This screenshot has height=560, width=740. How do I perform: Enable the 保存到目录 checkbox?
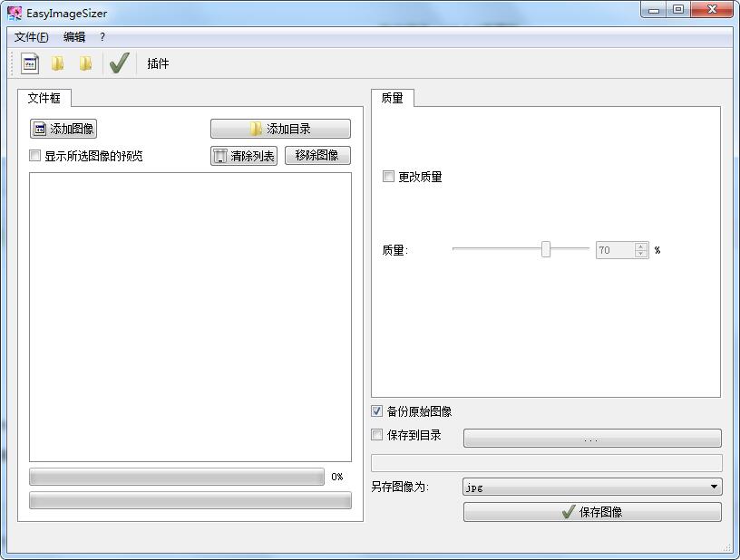pyautogui.click(x=376, y=435)
